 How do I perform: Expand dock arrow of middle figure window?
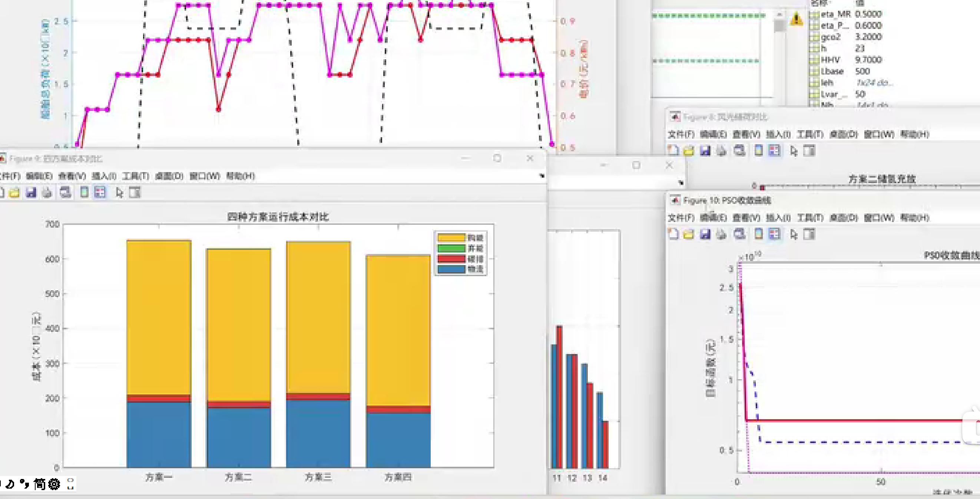click(x=681, y=183)
